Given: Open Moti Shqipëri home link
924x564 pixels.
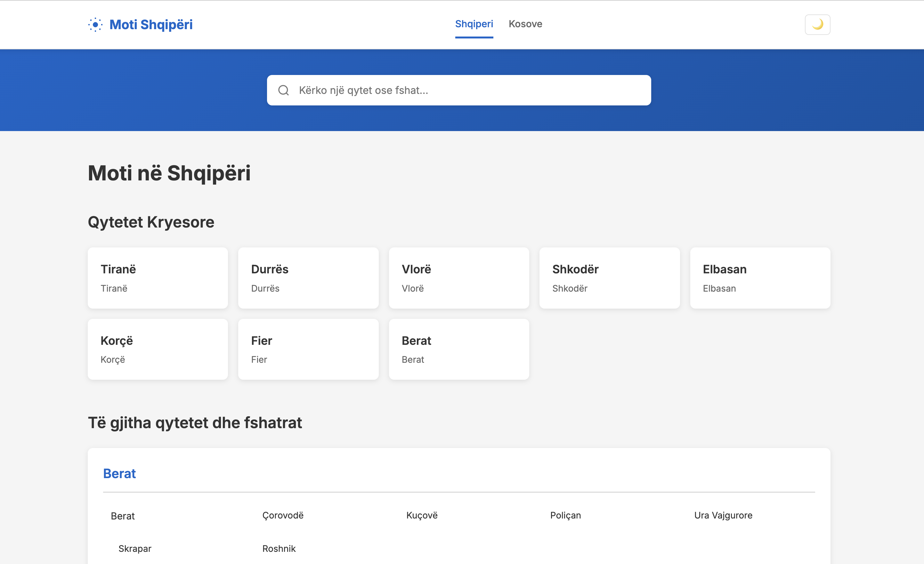Looking at the screenshot, I should [151, 25].
